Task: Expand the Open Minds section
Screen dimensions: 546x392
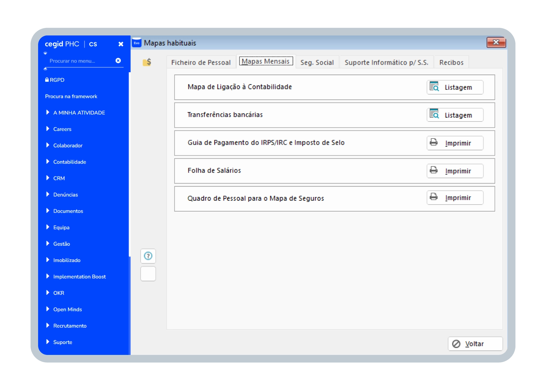Action: click(64, 310)
